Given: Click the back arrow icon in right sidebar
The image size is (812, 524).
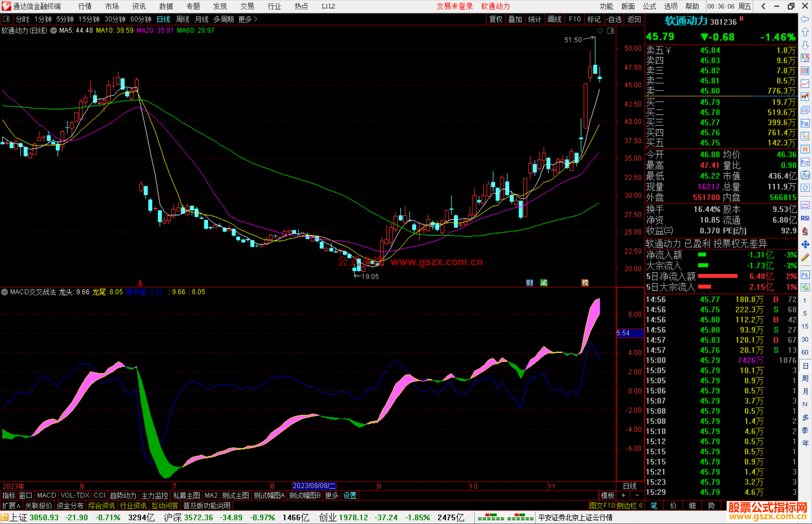Looking at the screenshot, I should [x=805, y=19].
